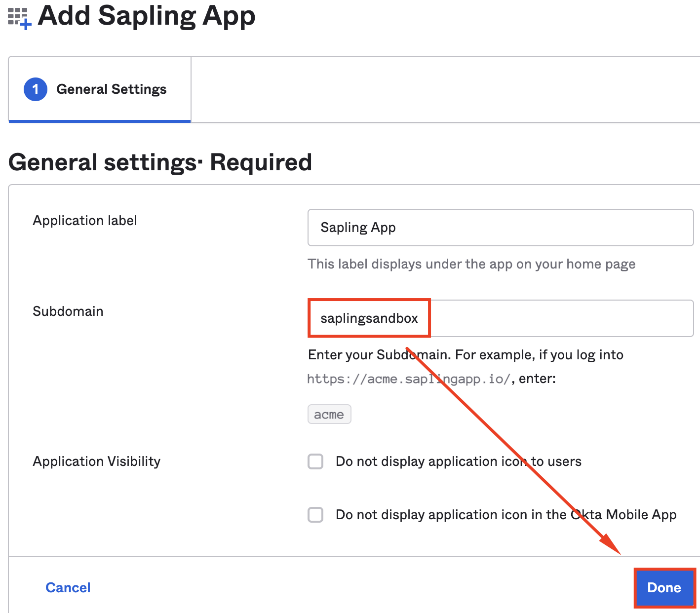The height and width of the screenshot is (613, 700).
Task: Click the General settings Required heading
Action: [160, 162]
